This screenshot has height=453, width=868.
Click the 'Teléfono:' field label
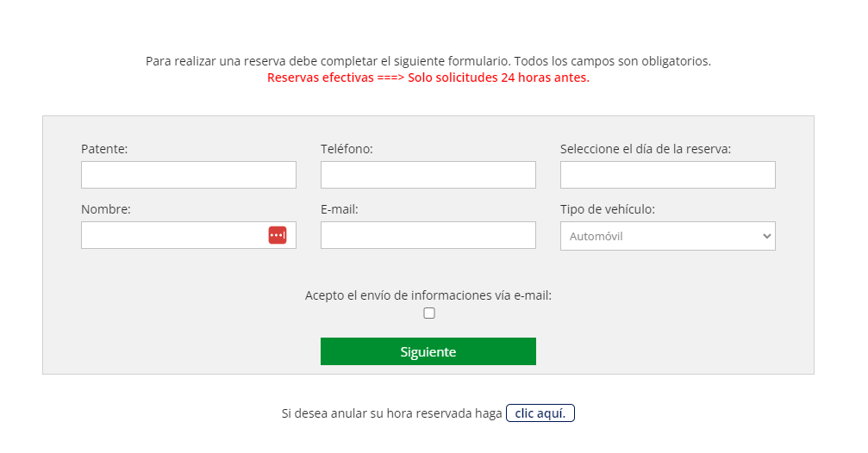pos(347,149)
